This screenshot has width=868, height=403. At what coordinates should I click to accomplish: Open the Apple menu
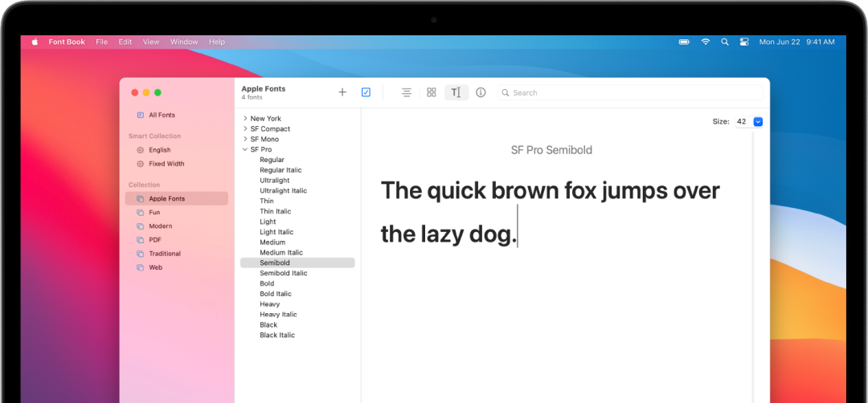pos(35,42)
